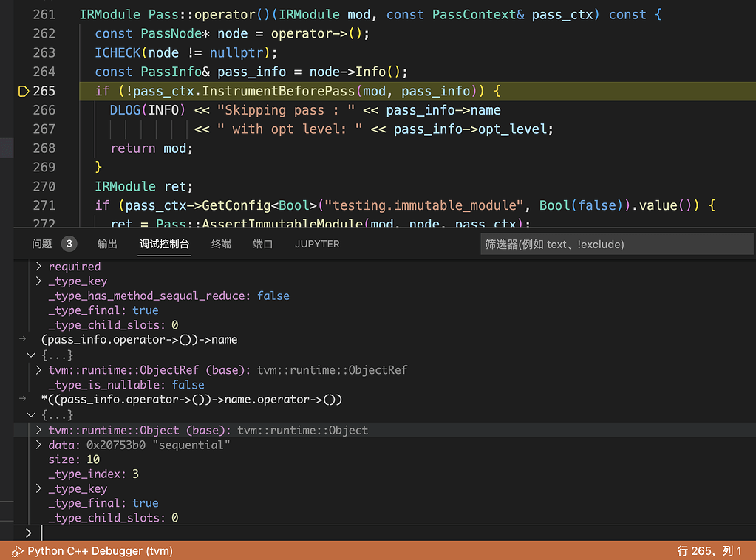Click 行 265, 列 1 in status bar
This screenshot has width=756, height=560.
pyautogui.click(x=709, y=551)
